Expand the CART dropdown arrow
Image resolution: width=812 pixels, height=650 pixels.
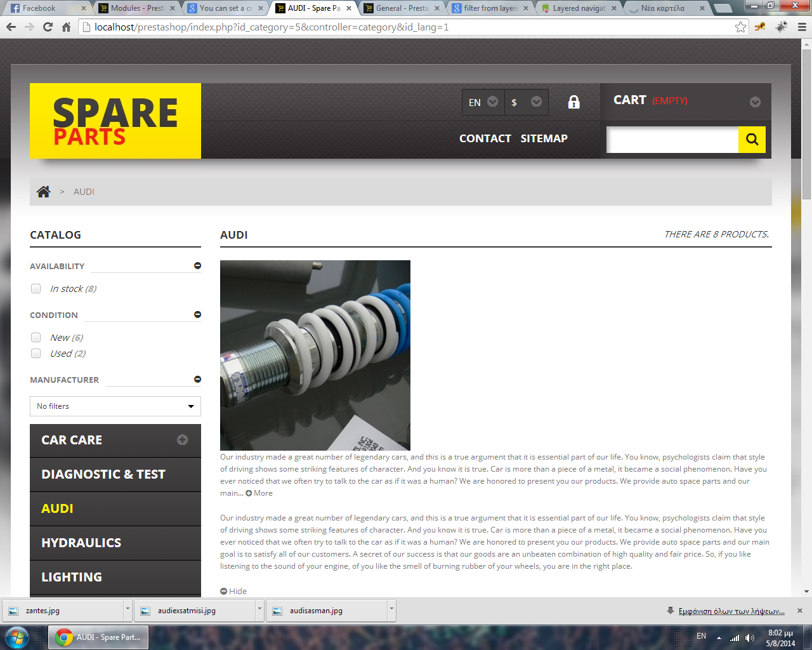pyautogui.click(x=755, y=102)
